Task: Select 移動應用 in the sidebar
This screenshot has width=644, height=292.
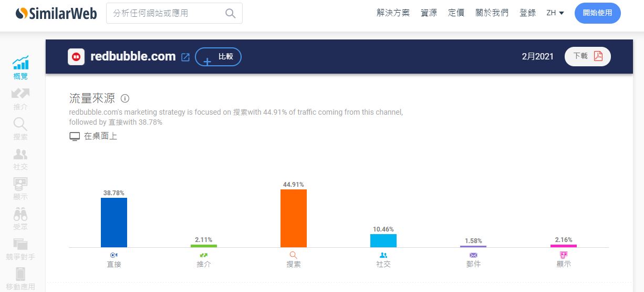Action: [20, 279]
